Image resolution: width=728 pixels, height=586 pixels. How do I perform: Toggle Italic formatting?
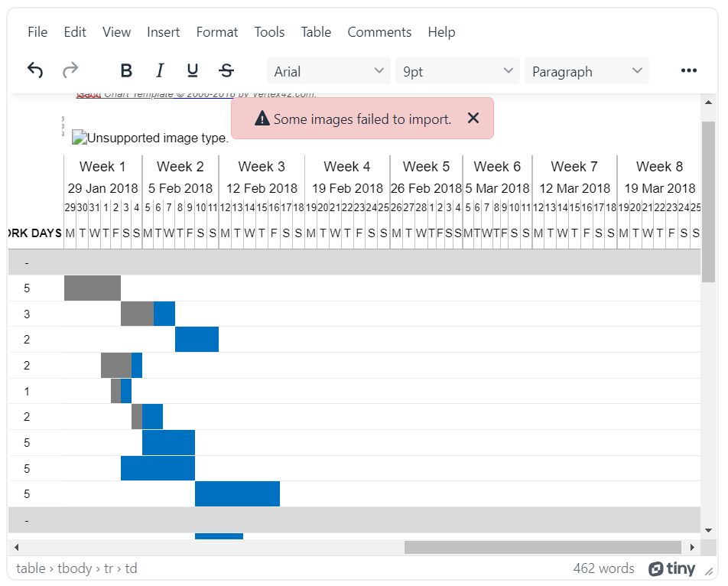click(160, 71)
